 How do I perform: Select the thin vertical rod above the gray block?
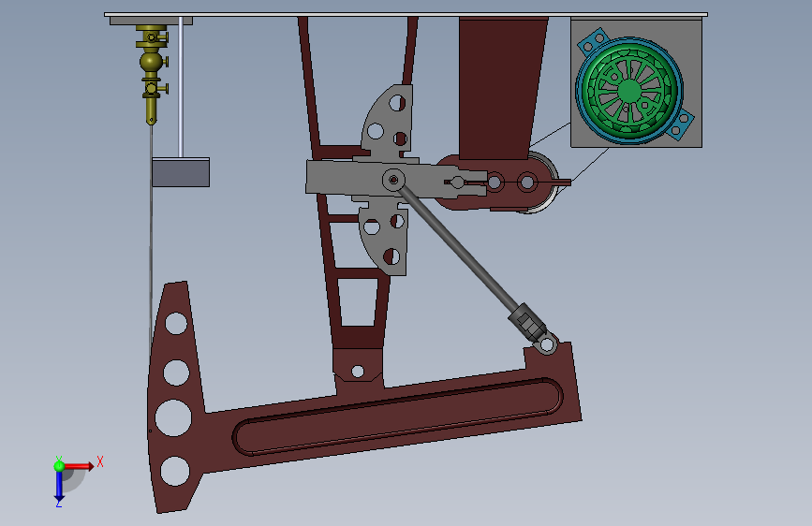click(x=181, y=87)
